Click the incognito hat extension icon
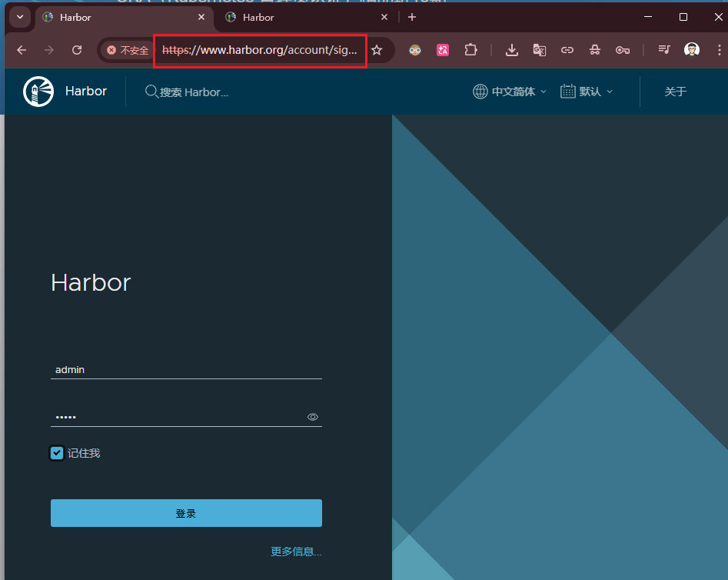 pos(595,50)
